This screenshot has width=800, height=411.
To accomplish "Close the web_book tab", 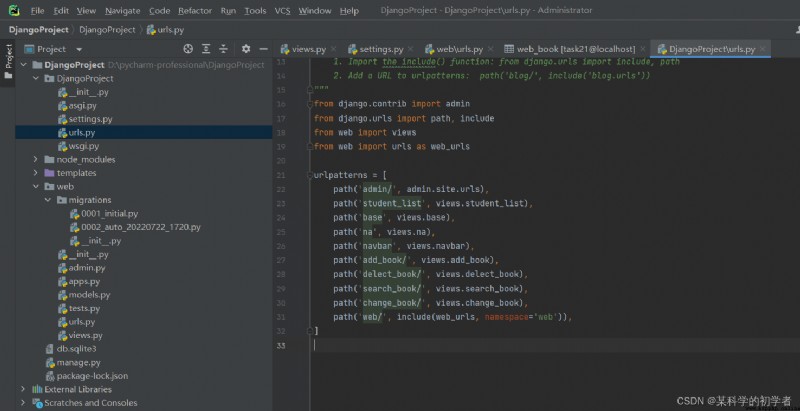I will click(643, 49).
